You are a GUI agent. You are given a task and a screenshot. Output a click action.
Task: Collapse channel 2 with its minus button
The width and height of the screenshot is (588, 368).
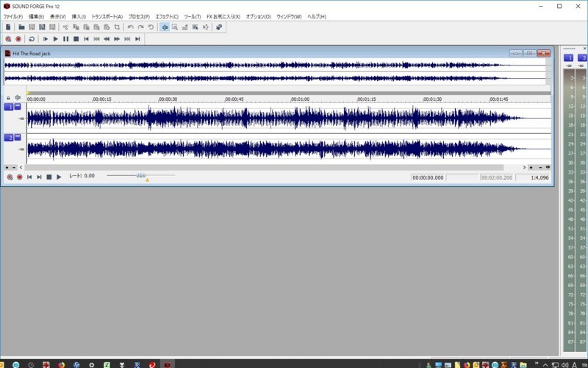point(18,138)
